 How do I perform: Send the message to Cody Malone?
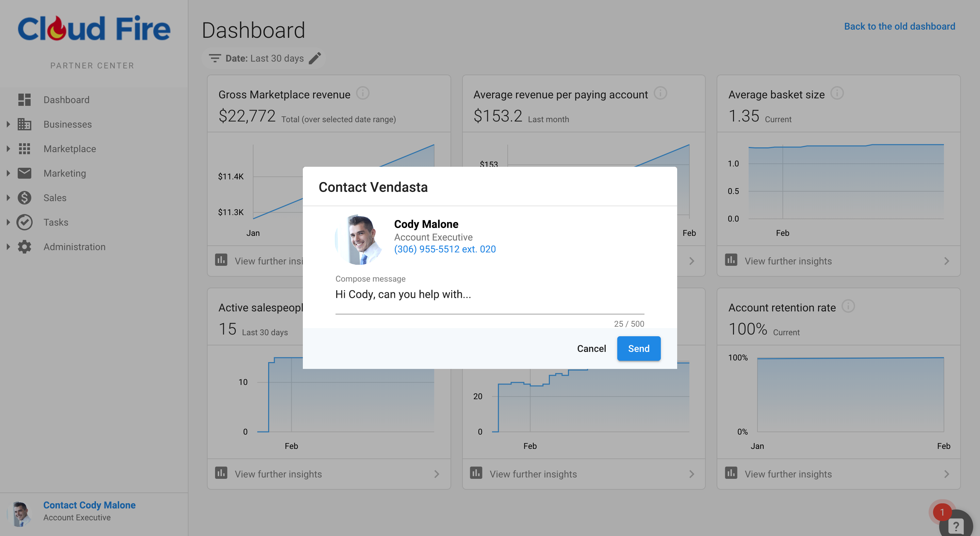[639, 348]
